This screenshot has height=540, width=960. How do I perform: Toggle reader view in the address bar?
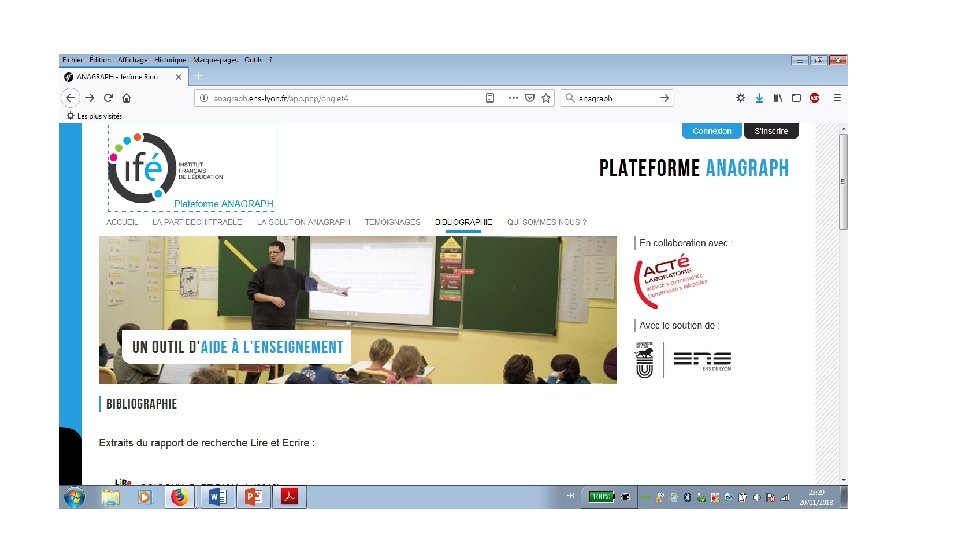[x=490, y=98]
